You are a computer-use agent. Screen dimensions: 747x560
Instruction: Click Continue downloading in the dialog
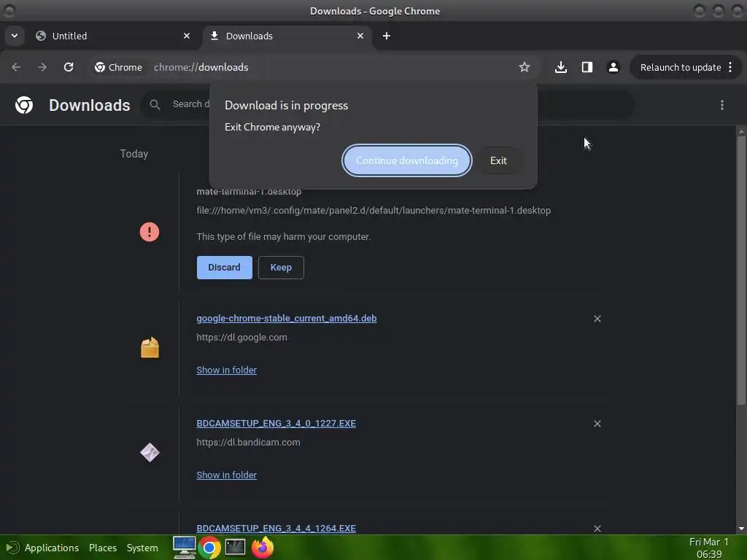point(406,160)
